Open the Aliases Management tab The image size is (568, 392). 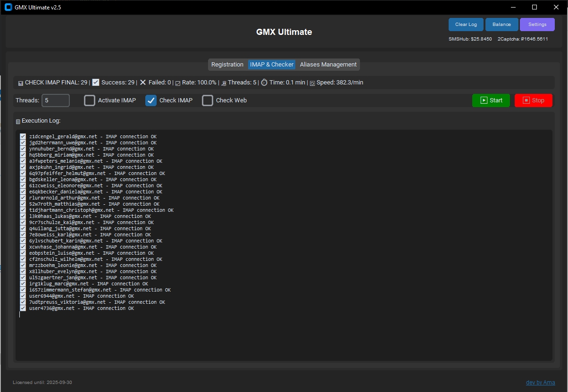click(x=328, y=65)
